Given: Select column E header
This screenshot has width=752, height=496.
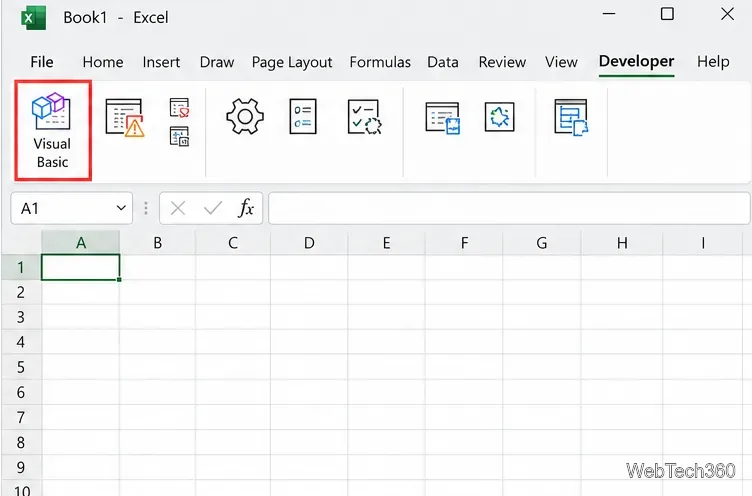Looking at the screenshot, I should click(387, 243).
